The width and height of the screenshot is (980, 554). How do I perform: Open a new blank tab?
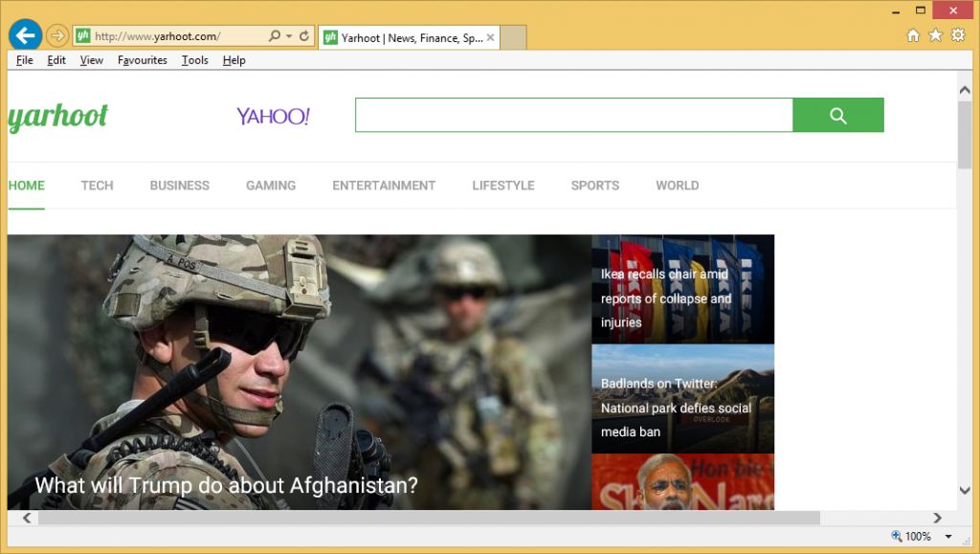coord(513,37)
